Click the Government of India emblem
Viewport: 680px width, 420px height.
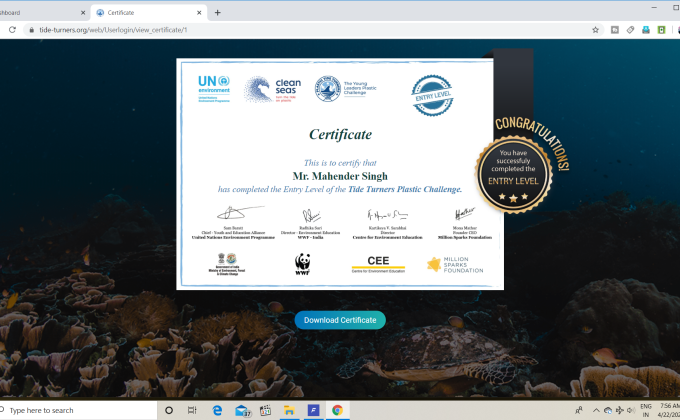tap(227, 264)
